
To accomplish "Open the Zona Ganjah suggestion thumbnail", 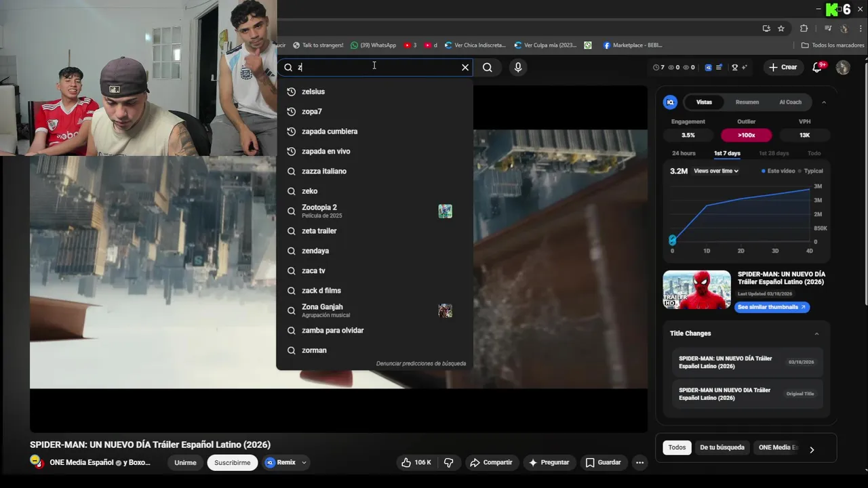I will pos(445,311).
